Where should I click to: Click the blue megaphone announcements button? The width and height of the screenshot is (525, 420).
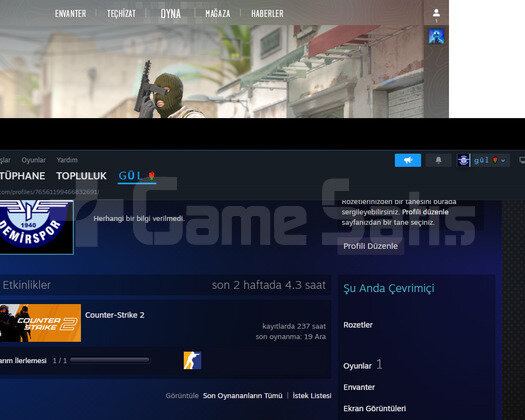tap(408, 160)
